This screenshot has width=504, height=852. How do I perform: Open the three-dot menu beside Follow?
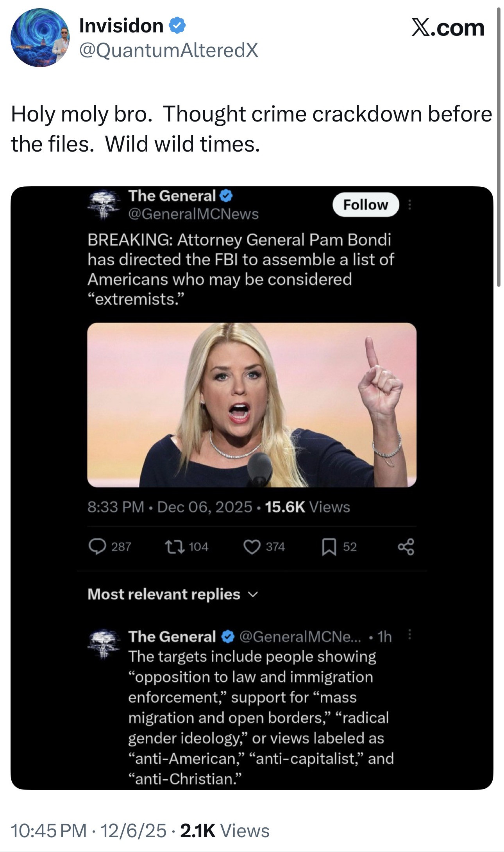tap(409, 204)
